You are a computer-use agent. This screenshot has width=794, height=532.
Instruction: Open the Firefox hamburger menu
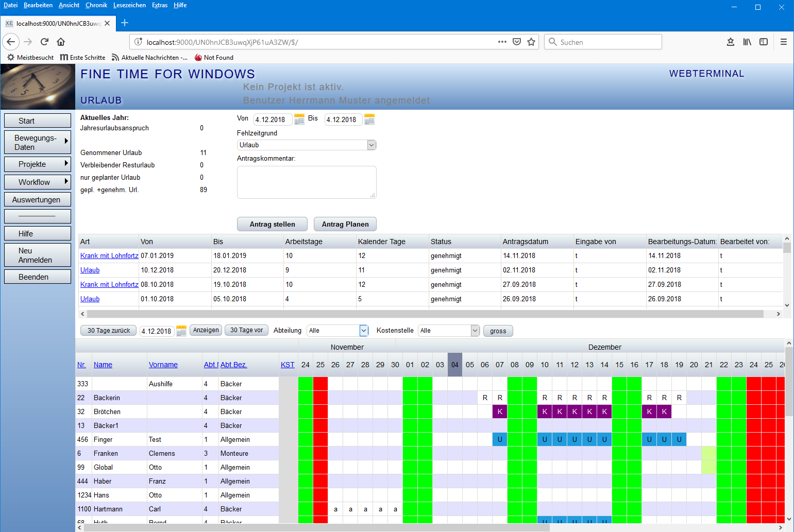pos(783,42)
